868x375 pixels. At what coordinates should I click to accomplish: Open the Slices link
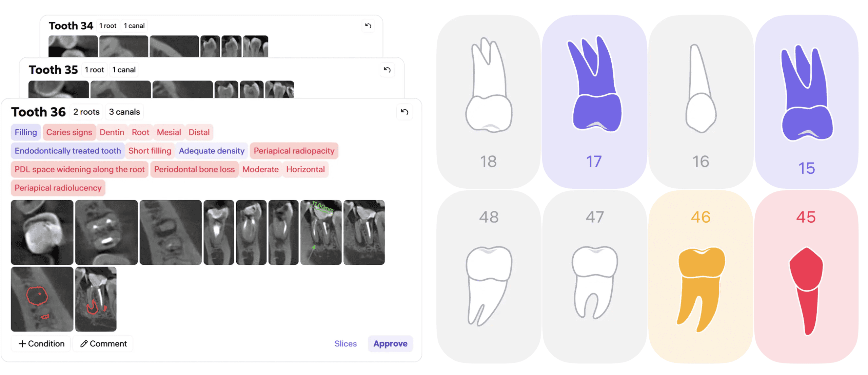tap(345, 344)
